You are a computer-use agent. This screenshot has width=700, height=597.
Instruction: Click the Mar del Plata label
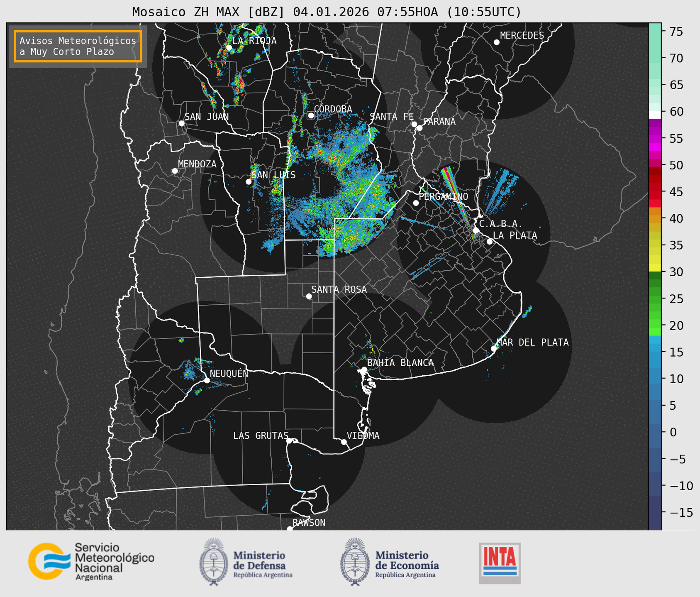(x=532, y=343)
